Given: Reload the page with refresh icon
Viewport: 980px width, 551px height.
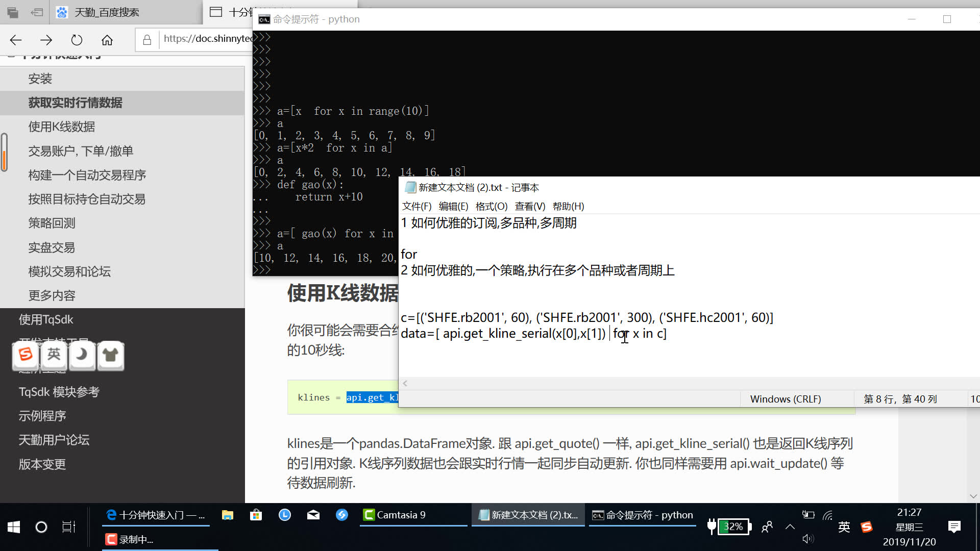Looking at the screenshot, I should [77, 40].
